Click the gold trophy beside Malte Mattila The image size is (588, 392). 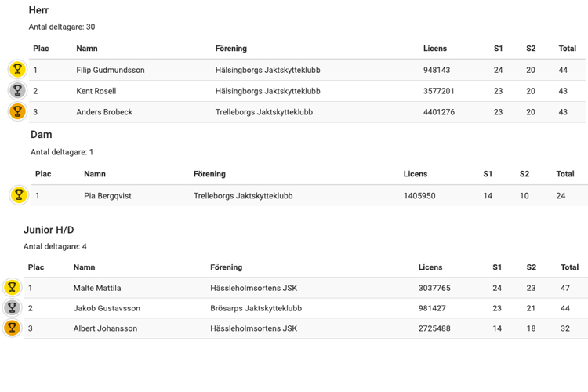(x=12, y=288)
